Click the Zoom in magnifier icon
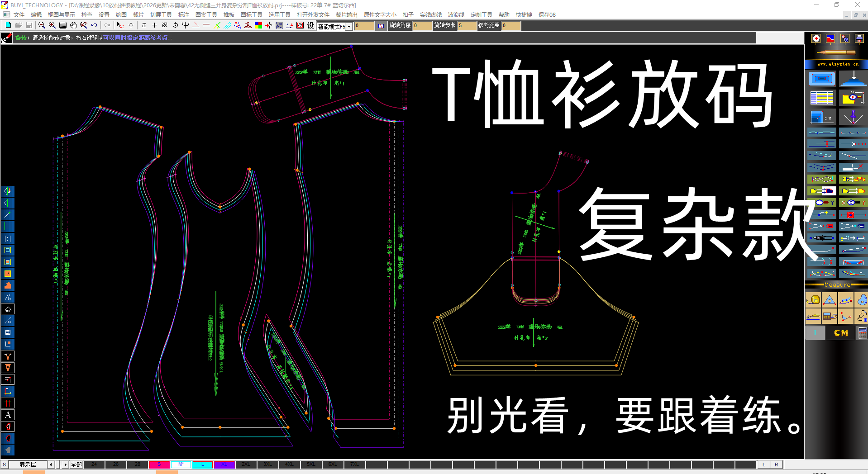 click(x=52, y=25)
